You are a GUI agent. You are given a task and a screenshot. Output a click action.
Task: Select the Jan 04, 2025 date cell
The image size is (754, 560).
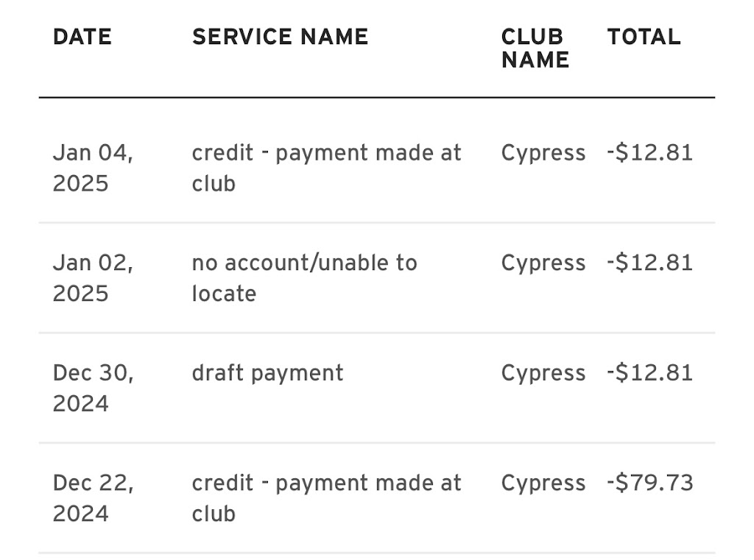93,168
